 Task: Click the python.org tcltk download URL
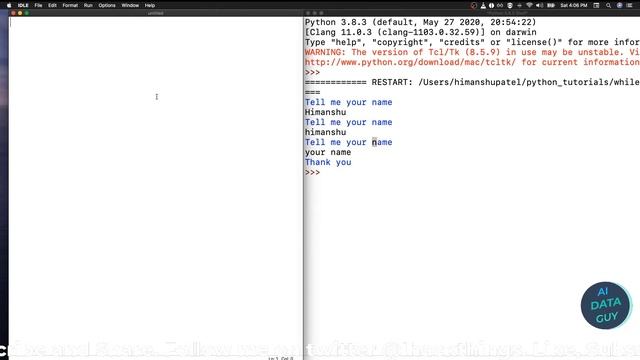[410, 62]
